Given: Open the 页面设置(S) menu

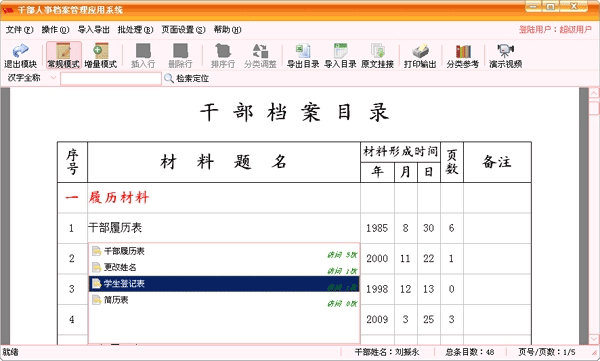Looking at the screenshot, I should tap(183, 29).
